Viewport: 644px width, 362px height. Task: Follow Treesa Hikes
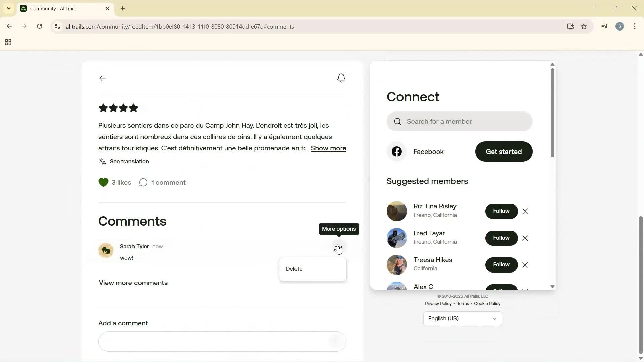click(x=501, y=265)
